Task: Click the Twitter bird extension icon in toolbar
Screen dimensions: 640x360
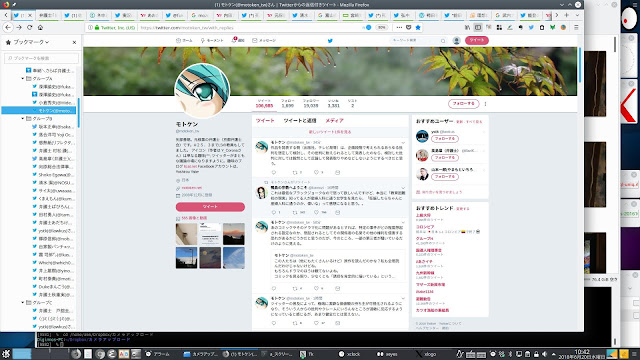Action: click(x=531, y=27)
